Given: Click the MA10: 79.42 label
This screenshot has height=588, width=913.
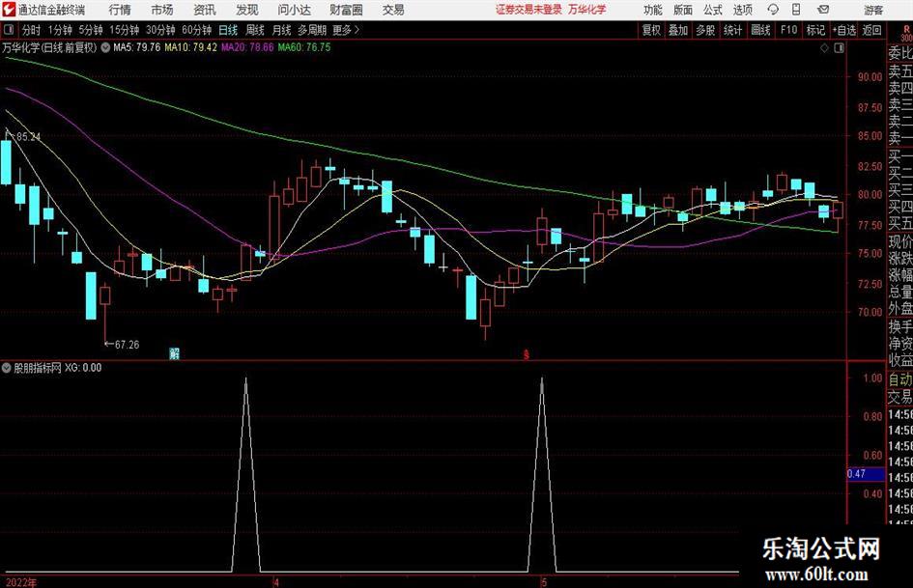Looking at the screenshot, I should (191, 47).
